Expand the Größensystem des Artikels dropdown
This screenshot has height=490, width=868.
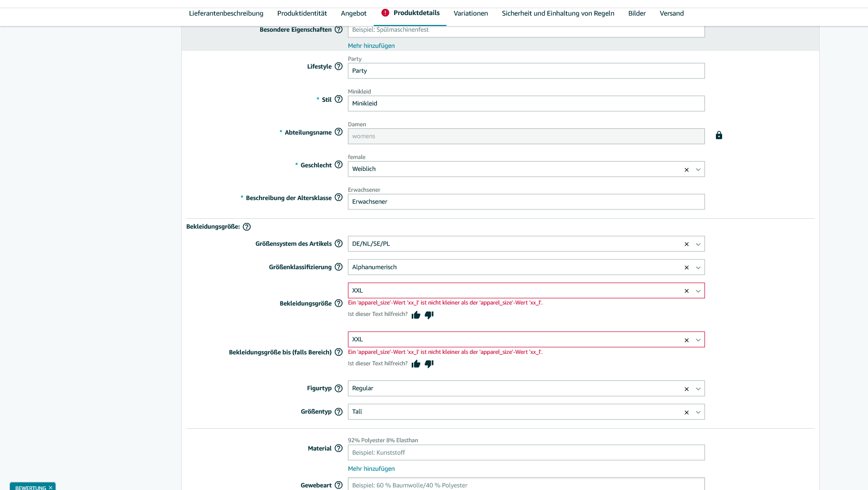[x=698, y=244]
